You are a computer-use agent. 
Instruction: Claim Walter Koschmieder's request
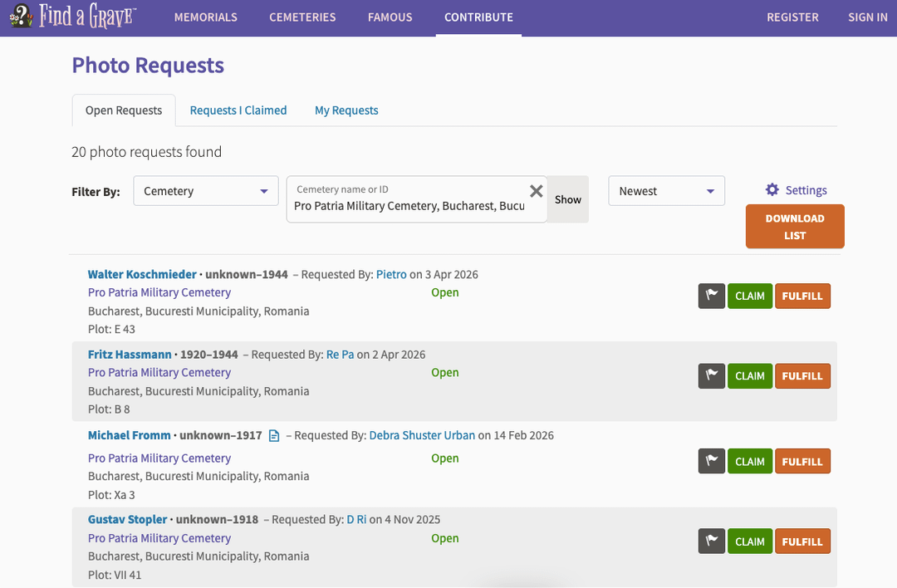(x=750, y=296)
